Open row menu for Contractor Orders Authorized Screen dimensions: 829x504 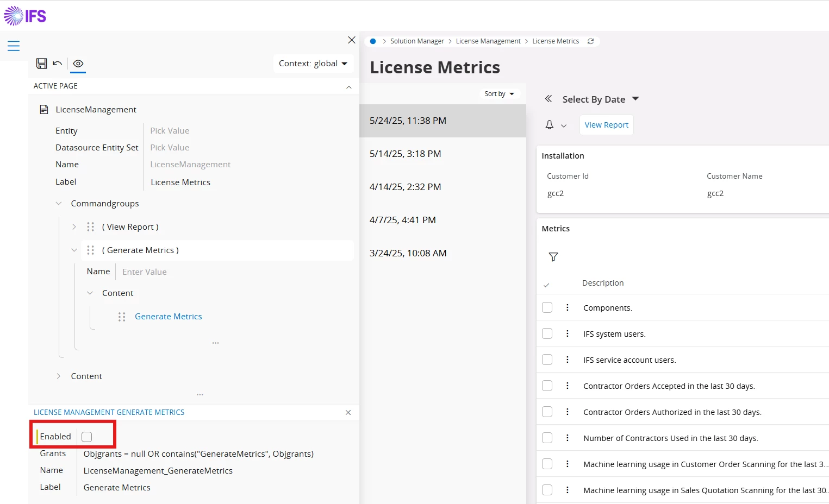coord(568,412)
